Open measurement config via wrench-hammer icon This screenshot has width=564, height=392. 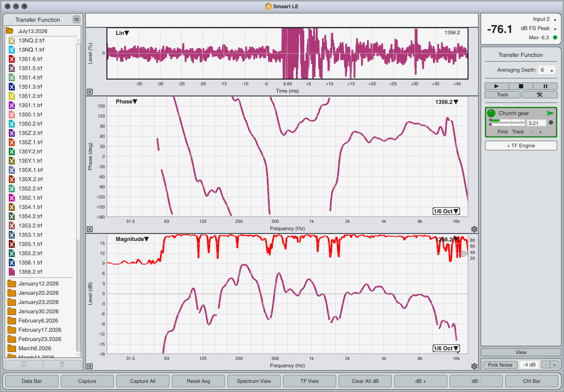click(x=539, y=95)
